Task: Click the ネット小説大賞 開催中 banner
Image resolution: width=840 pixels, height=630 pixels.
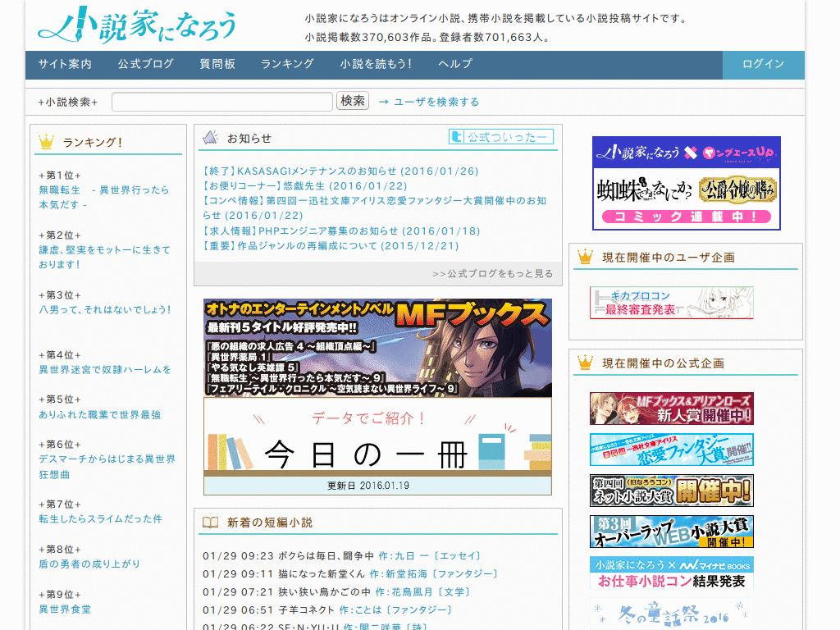Action: [671, 492]
